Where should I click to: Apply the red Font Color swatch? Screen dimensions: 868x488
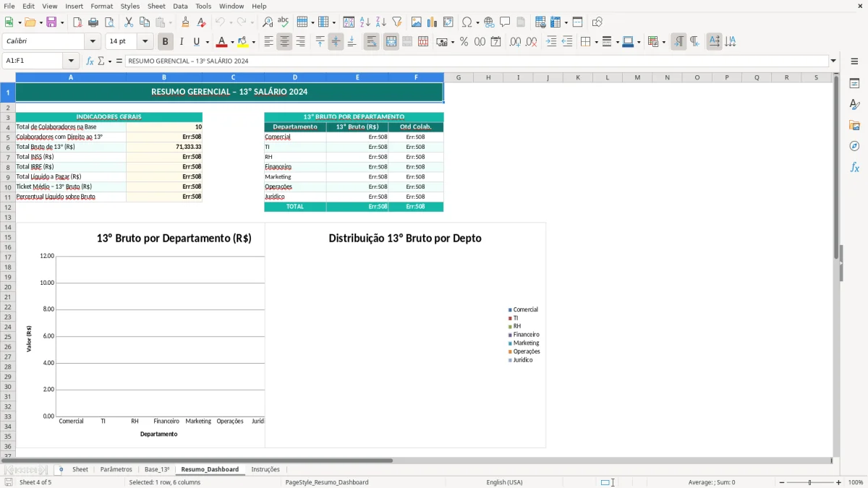click(x=221, y=42)
